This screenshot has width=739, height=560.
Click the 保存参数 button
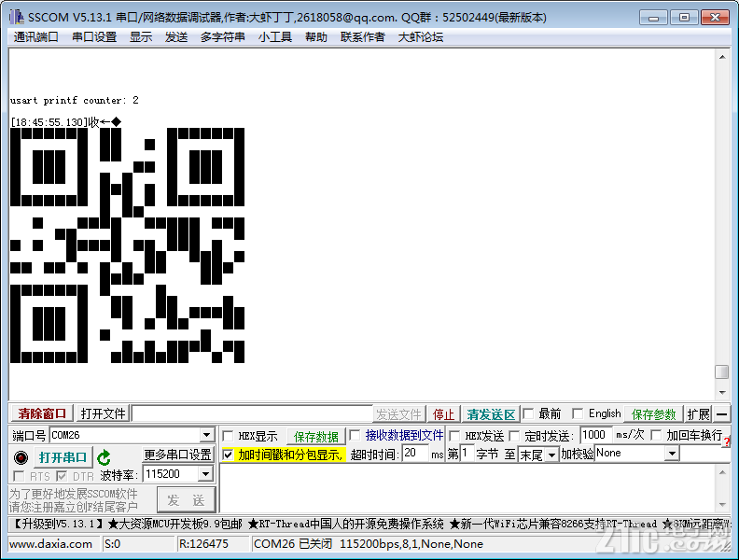point(653,414)
